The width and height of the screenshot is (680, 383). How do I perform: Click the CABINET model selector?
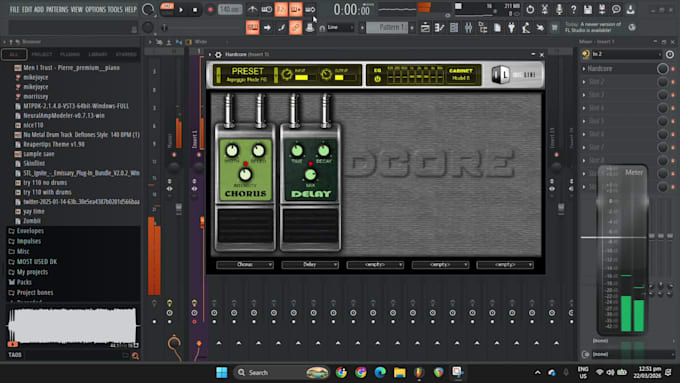461,74
